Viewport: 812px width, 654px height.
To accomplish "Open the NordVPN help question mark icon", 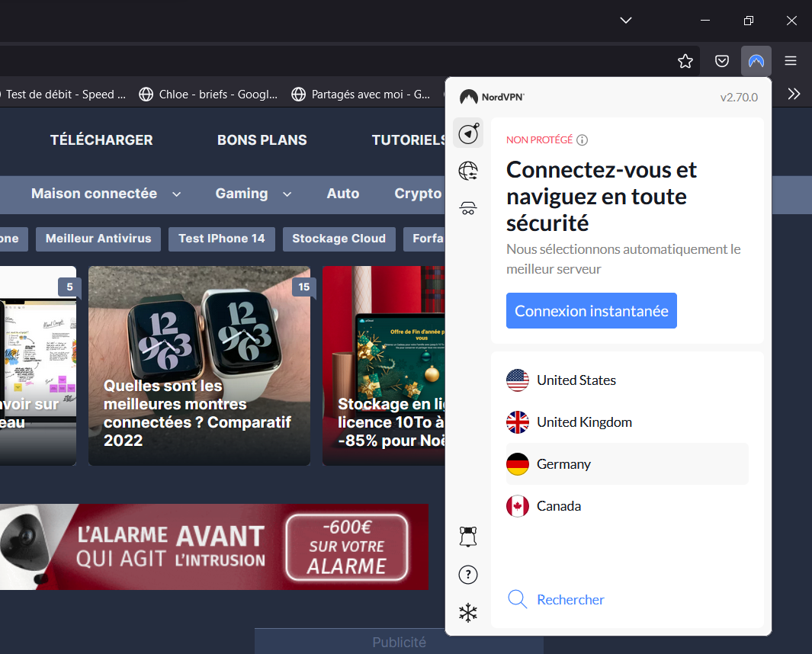I will pyautogui.click(x=468, y=574).
